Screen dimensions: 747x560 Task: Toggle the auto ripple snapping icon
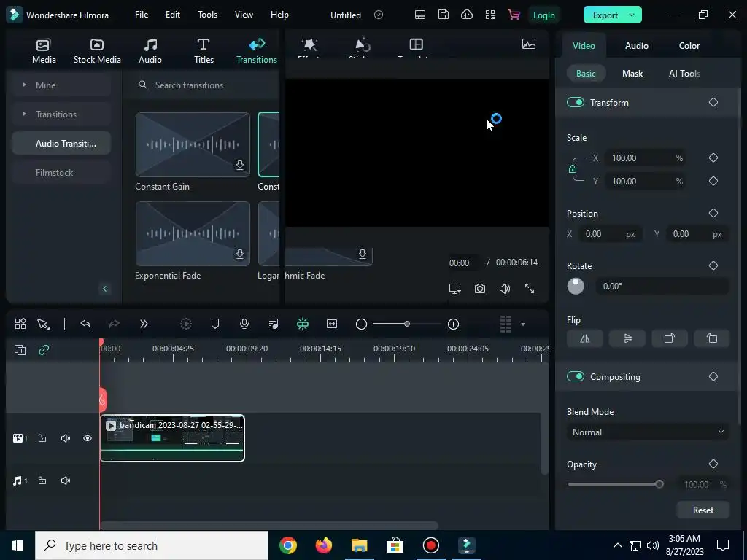click(303, 324)
